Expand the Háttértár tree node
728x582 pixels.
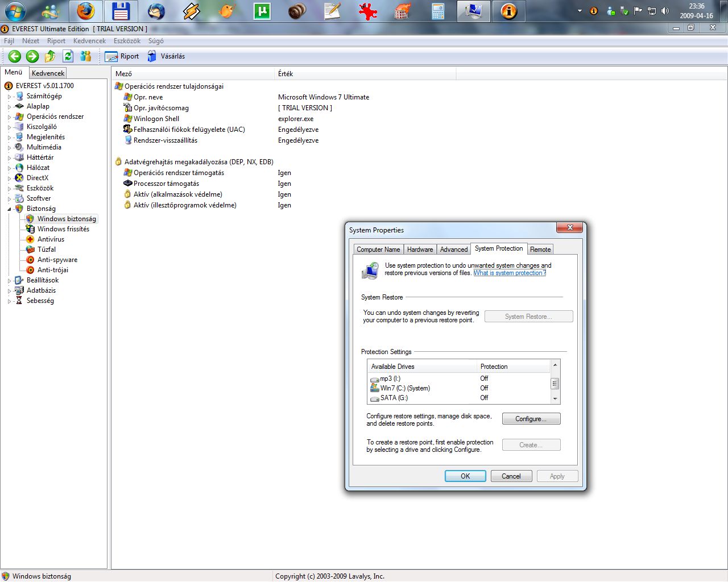[9, 158]
